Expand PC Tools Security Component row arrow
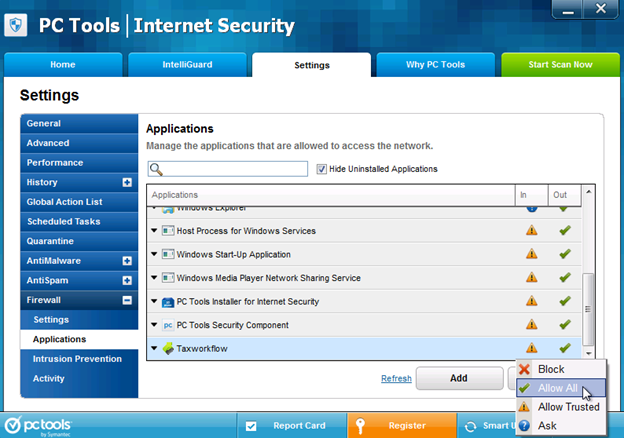Viewport: 624px width, 438px height. pyautogui.click(x=154, y=325)
